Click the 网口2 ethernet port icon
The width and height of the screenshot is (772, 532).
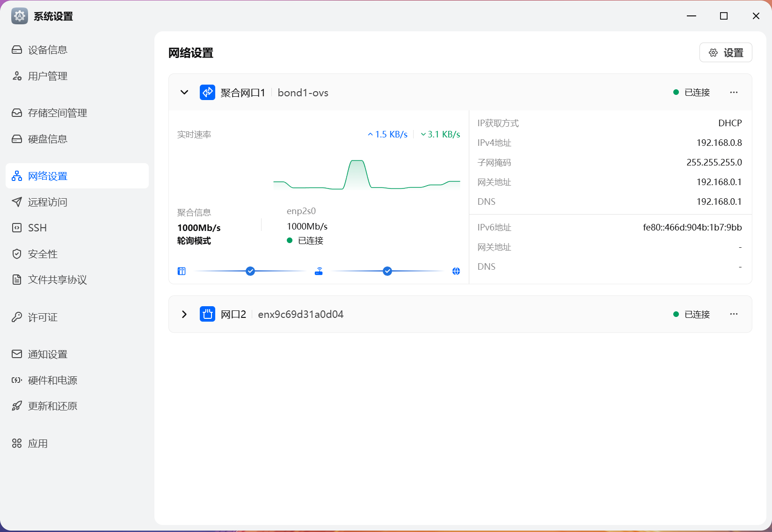pos(207,314)
